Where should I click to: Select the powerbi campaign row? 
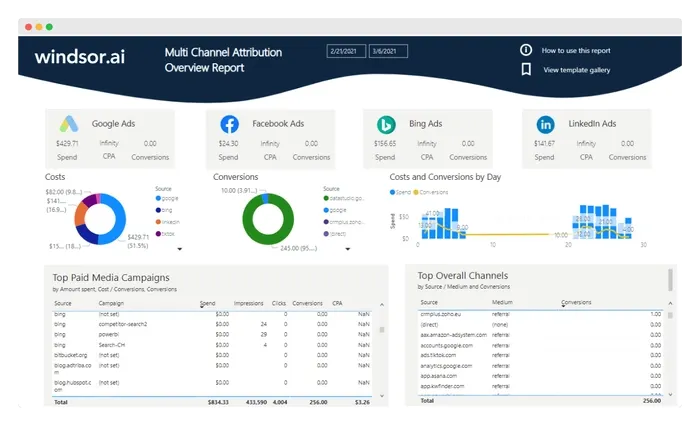[x=212, y=334]
